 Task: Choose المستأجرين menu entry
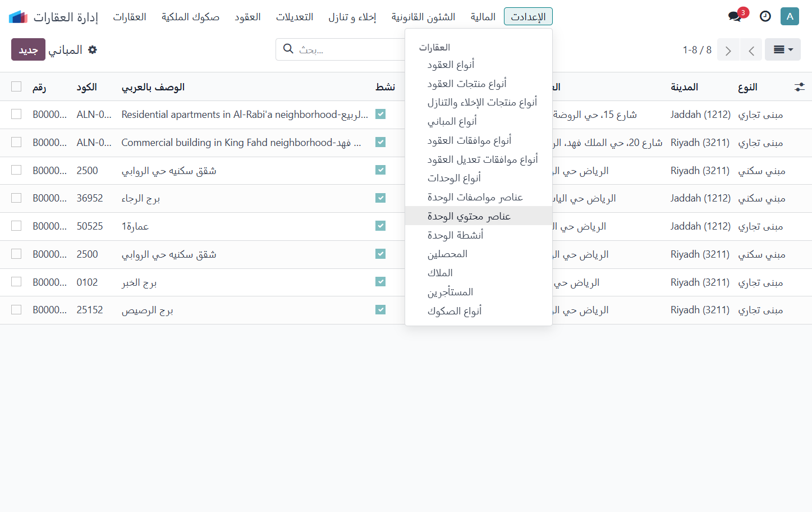pos(479,292)
